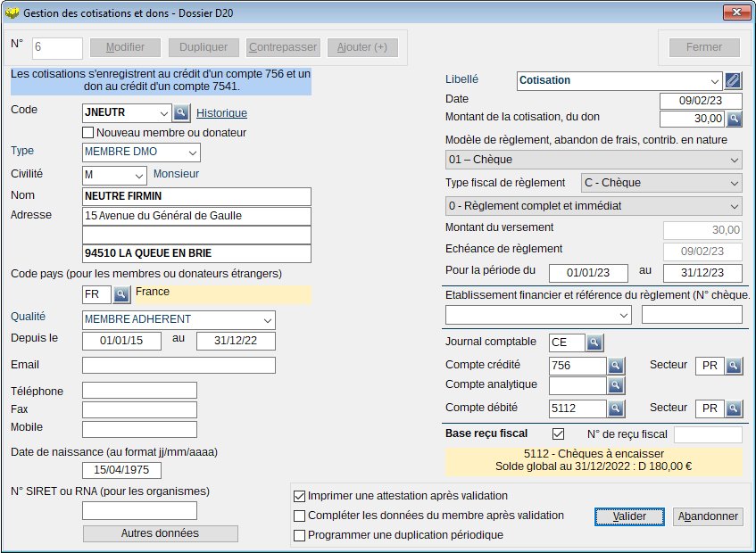Click Secteur lookup icon on Compte crédité row
The image size is (756, 553).
(x=734, y=366)
